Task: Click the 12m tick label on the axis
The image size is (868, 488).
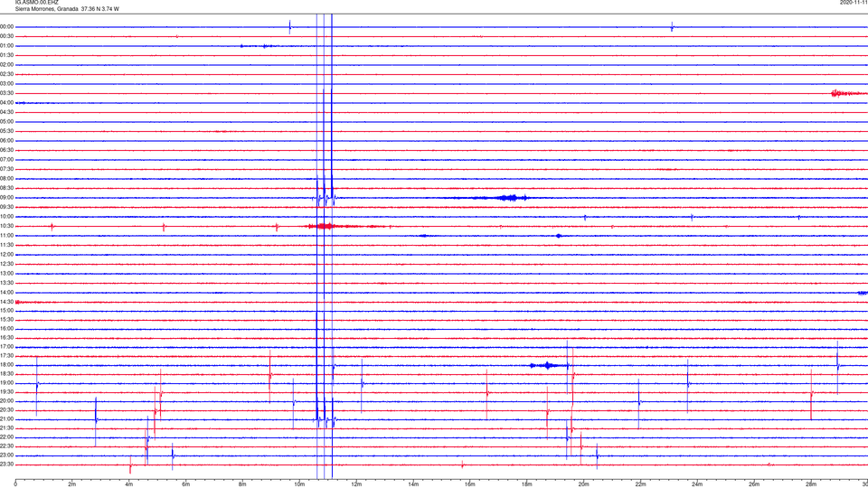Action: pyautogui.click(x=356, y=484)
